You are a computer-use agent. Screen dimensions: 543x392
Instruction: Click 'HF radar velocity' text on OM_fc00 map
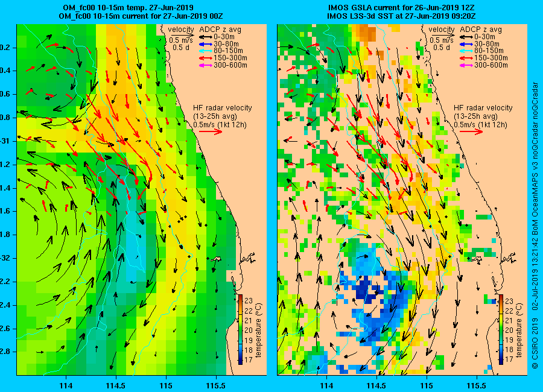pos(222,108)
